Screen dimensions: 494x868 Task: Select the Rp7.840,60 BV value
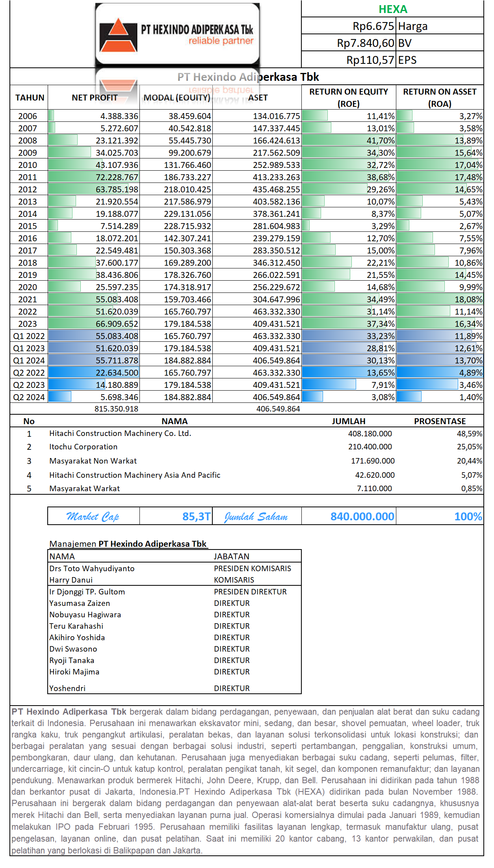[x=366, y=43]
